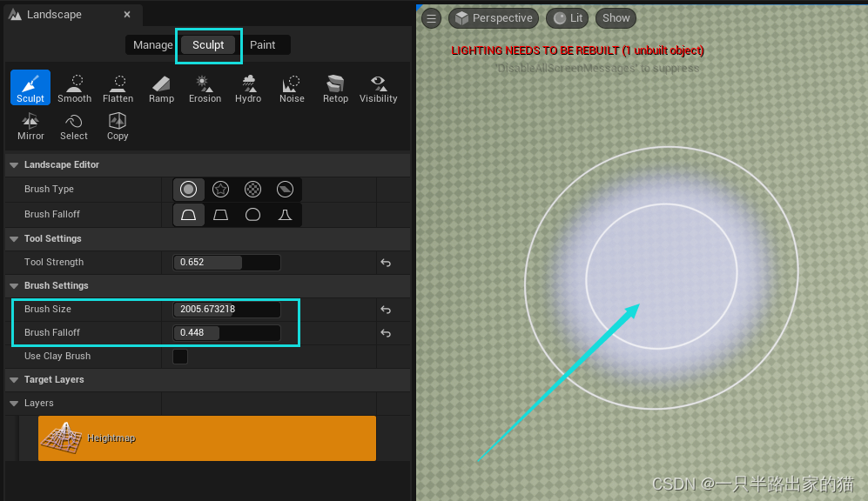This screenshot has height=501, width=868.
Task: Click the Use Clay Brush label
Action: [57, 356]
